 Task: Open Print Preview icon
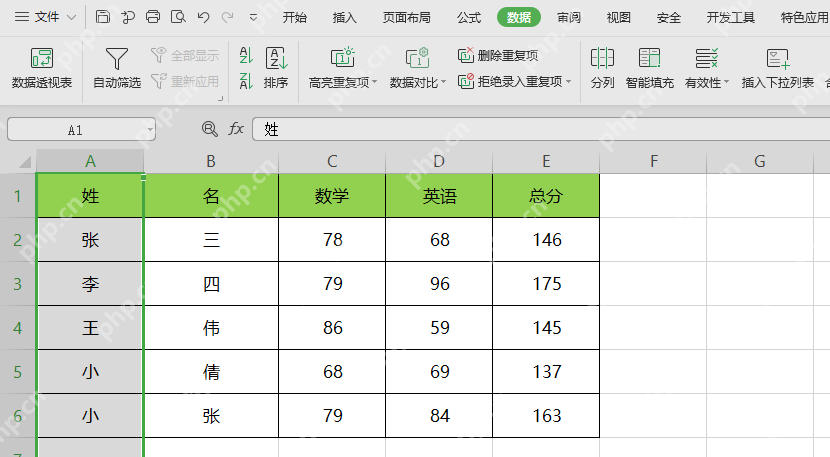[x=178, y=17]
